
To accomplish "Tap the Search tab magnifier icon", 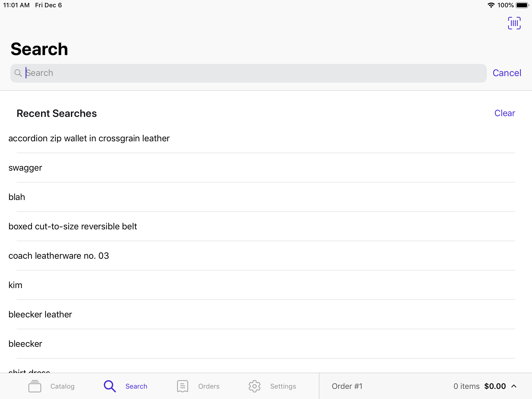I will tap(110, 386).
